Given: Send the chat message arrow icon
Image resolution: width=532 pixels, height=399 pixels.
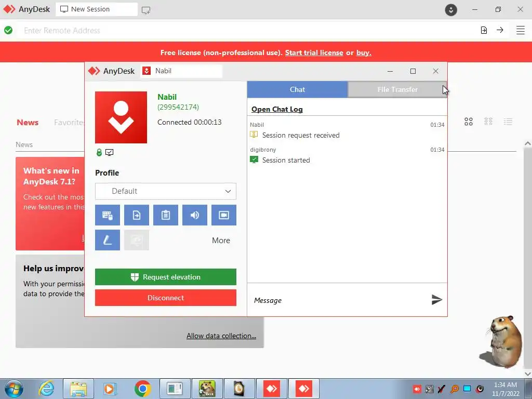Looking at the screenshot, I should click(436, 300).
